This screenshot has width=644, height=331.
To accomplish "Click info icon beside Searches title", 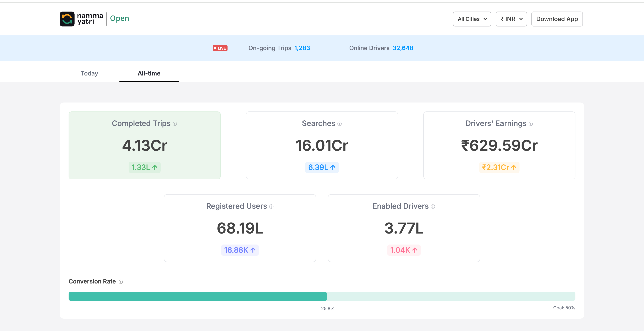I will point(340,124).
